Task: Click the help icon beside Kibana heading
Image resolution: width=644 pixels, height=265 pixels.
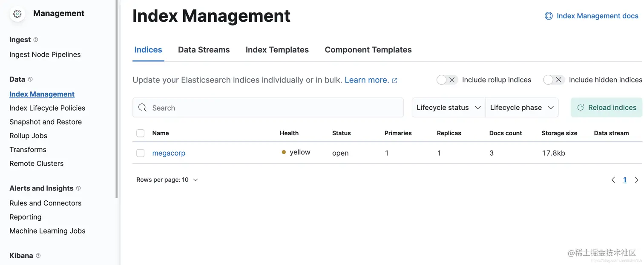Action: point(38,256)
